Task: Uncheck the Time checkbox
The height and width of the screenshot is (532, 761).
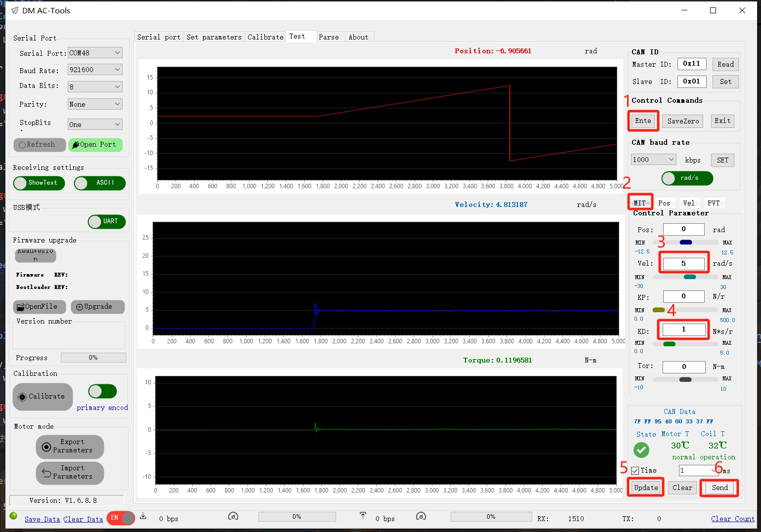Action: pyautogui.click(x=635, y=471)
